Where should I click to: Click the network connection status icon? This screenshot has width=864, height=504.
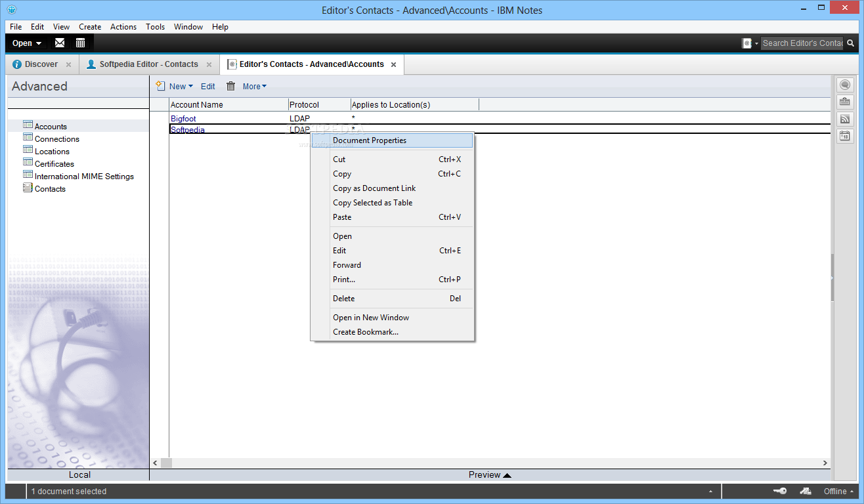pos(806,491)
